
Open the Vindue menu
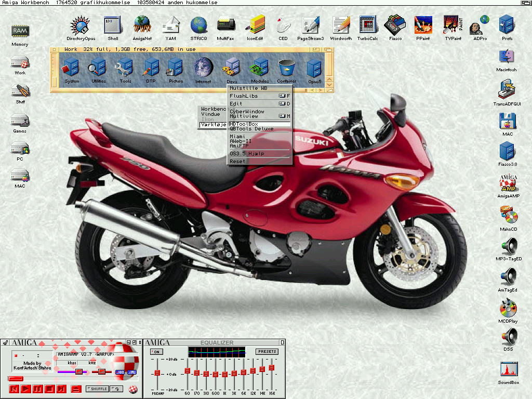(210, 114)
